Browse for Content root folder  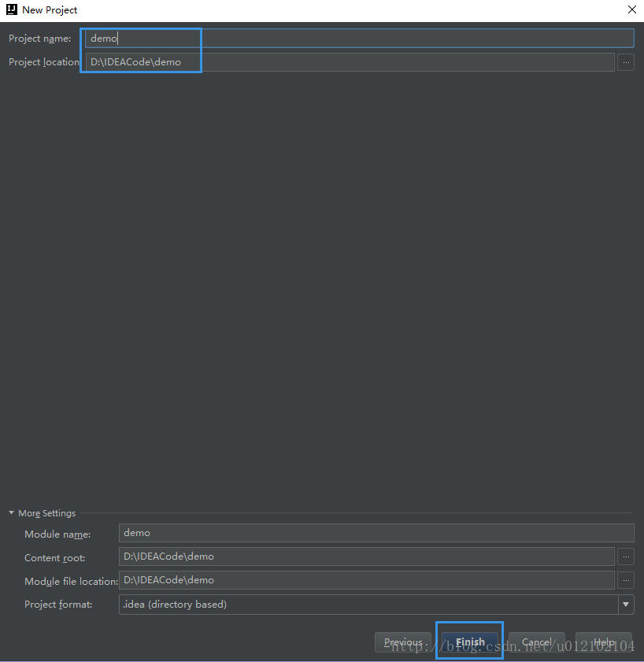tap(626, 557)
